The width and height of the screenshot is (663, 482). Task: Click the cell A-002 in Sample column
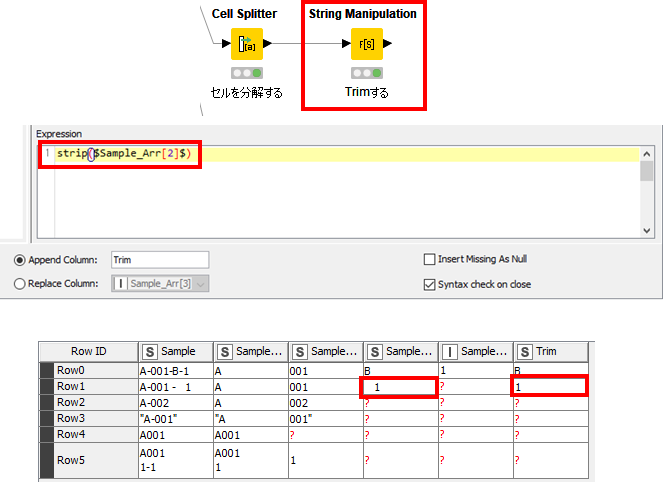tap(176, 403)
